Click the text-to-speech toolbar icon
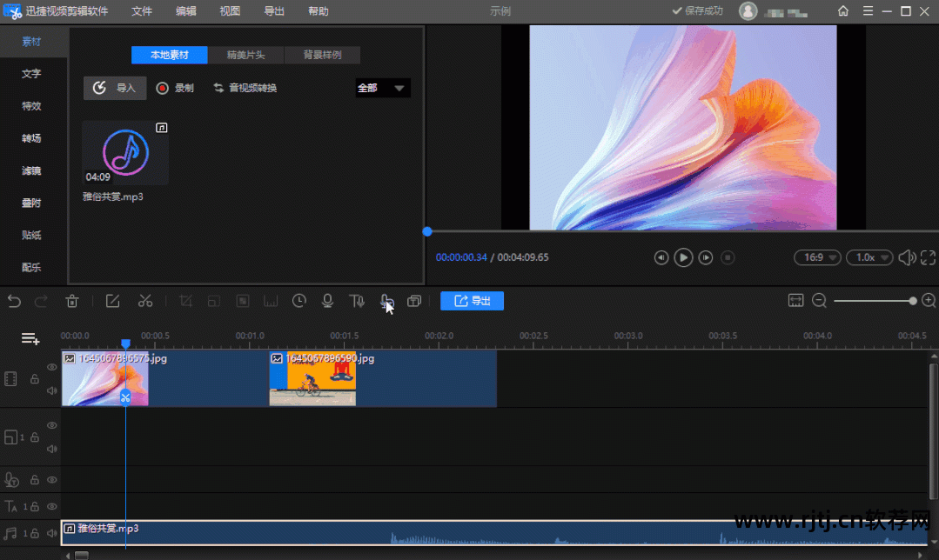939x560 pixels. (x=356, y=301)
